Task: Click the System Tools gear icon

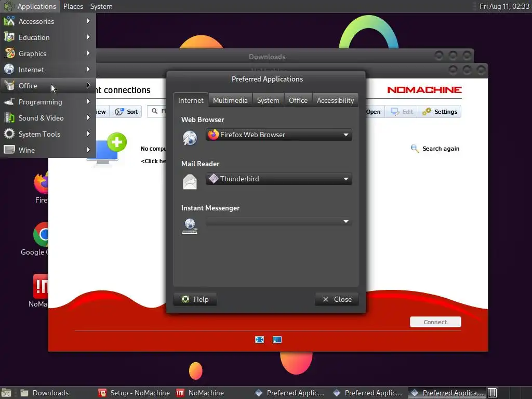Action: pyautogui.click(x=9, y=134)
